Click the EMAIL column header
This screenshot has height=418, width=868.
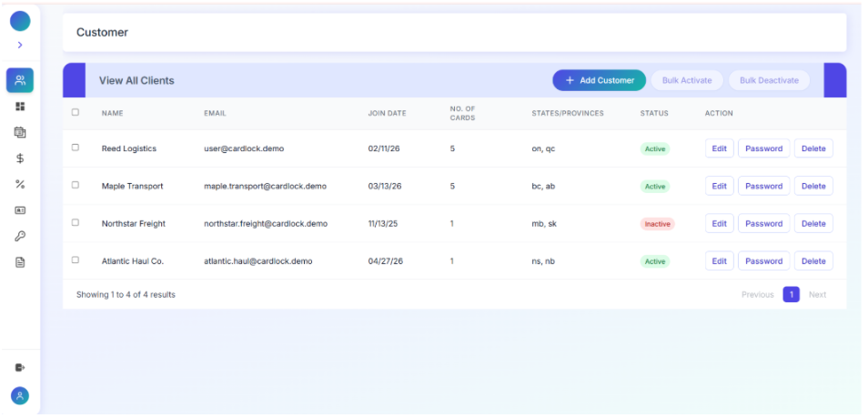click(x=215, y=113)
